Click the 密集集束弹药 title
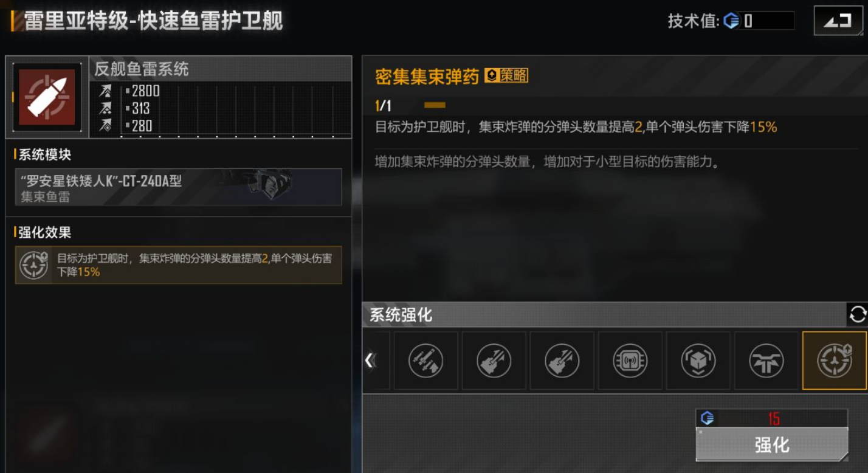This screenshot has width=868, height=473. (427, 76)
